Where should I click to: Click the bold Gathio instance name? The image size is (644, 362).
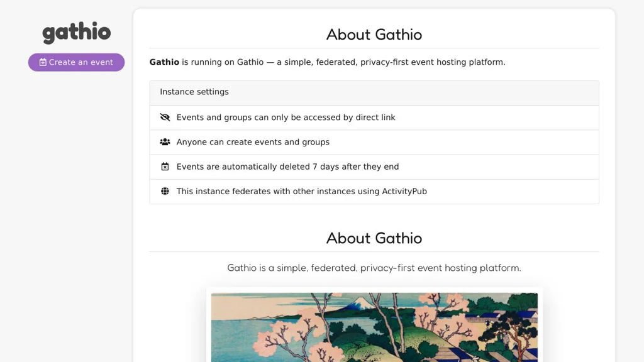coord(164,62)
